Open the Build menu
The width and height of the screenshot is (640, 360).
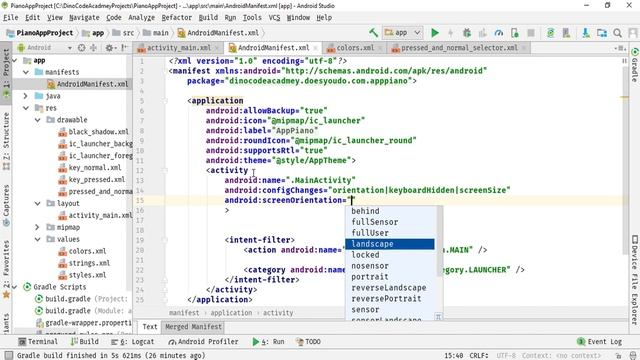[208, 18]
